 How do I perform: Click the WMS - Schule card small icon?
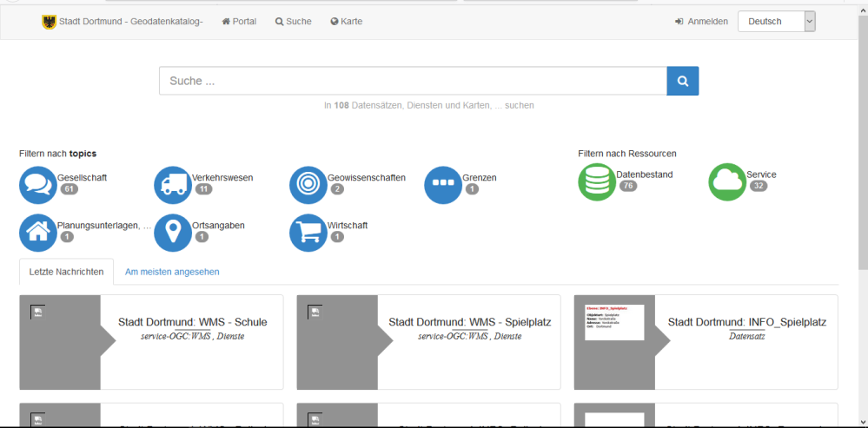[37, 313]
